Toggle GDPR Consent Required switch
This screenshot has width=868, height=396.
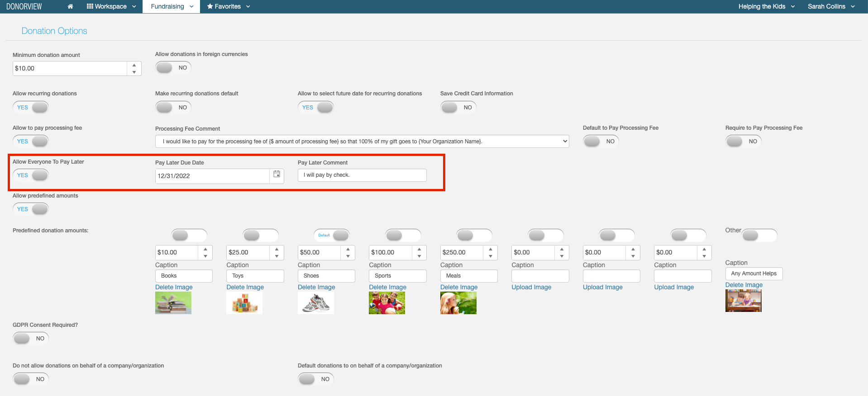[x=31, y=339]
